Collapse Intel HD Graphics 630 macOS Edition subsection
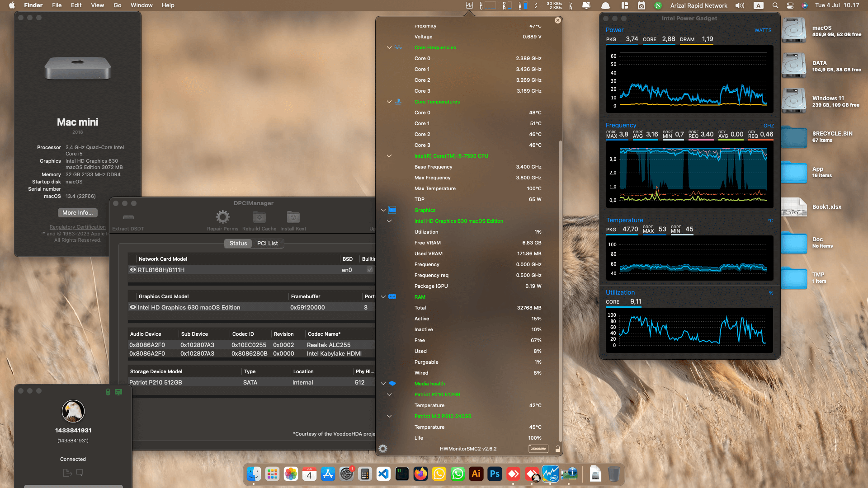868x488 pixels. coord(389,221)
